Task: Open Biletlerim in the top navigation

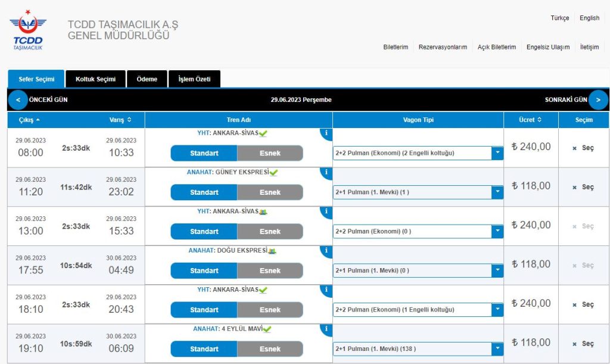Action: pos(396,47)
